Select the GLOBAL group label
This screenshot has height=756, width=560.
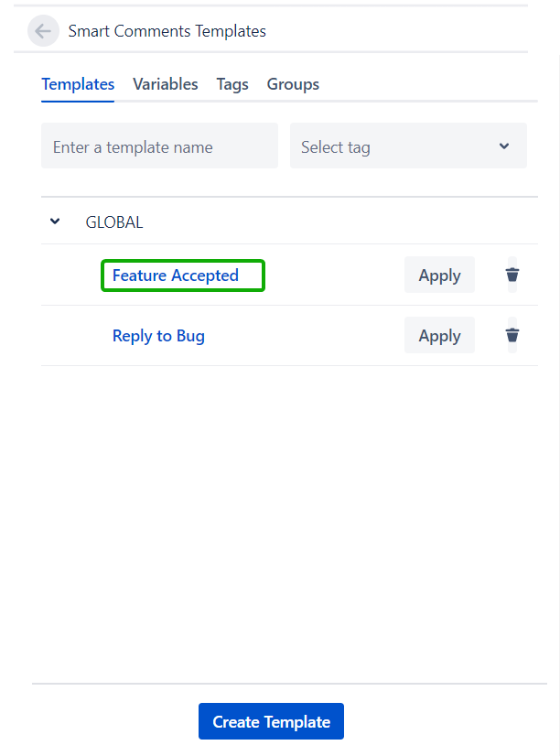pyautogui.click(x=114, y=221)
